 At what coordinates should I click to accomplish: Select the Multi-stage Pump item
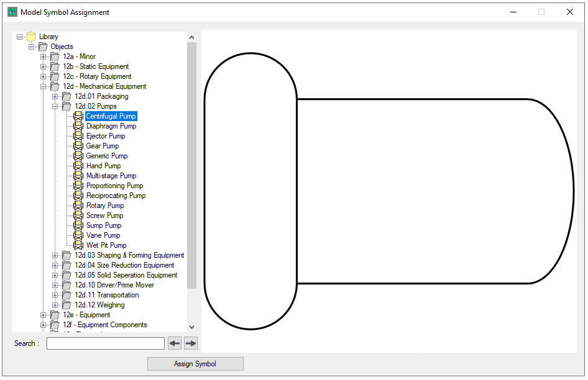click(x=111, y=176)
